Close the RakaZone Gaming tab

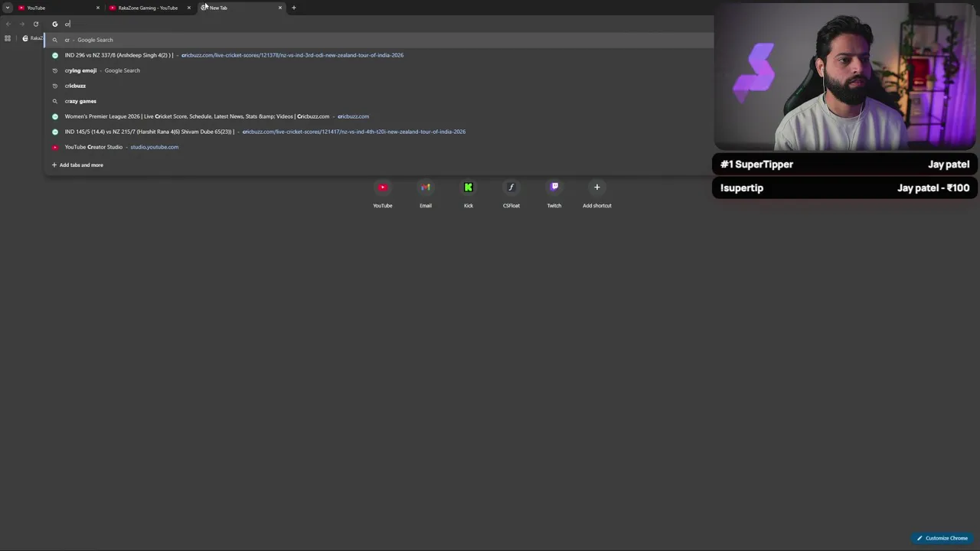(189, 8)
